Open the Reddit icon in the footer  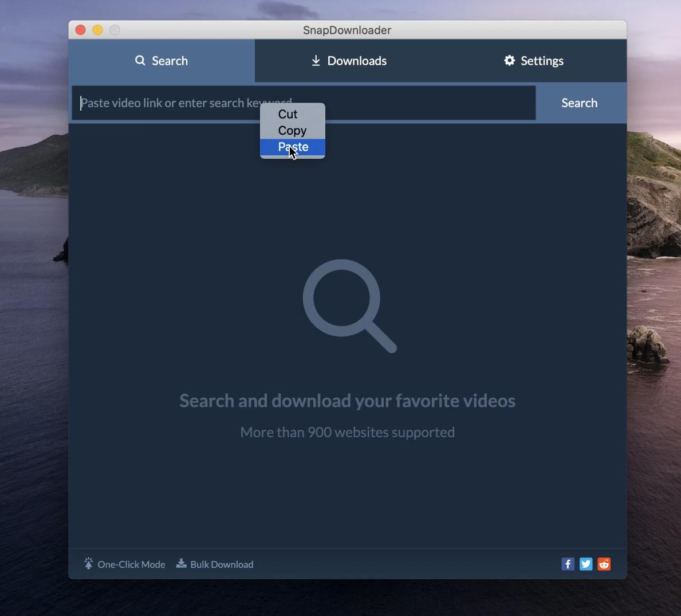(604, 564)
